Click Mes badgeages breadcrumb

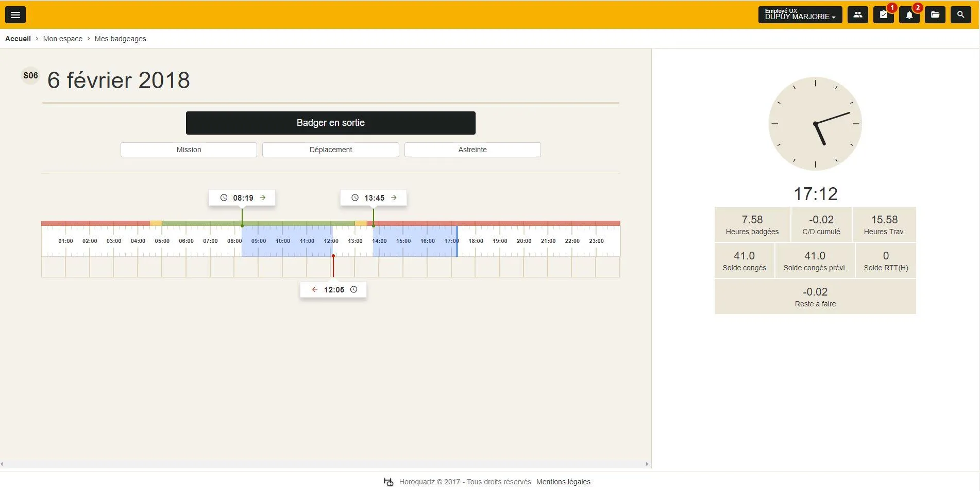(x=121, y=39)
